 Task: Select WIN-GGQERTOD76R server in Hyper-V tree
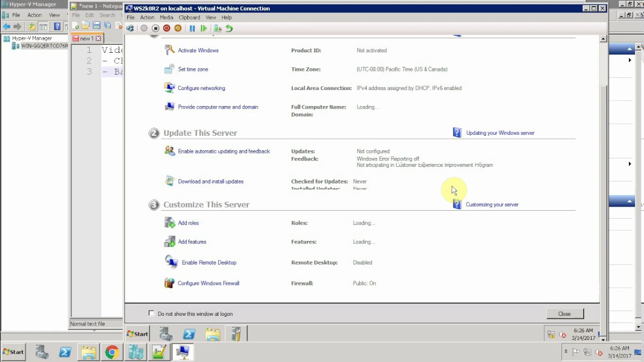point(44,46)
